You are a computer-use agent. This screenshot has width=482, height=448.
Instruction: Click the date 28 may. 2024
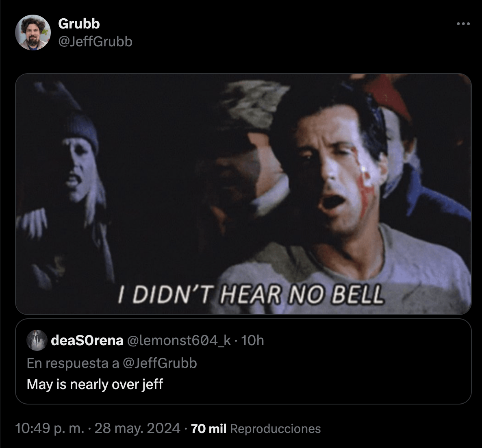[137, 428]
